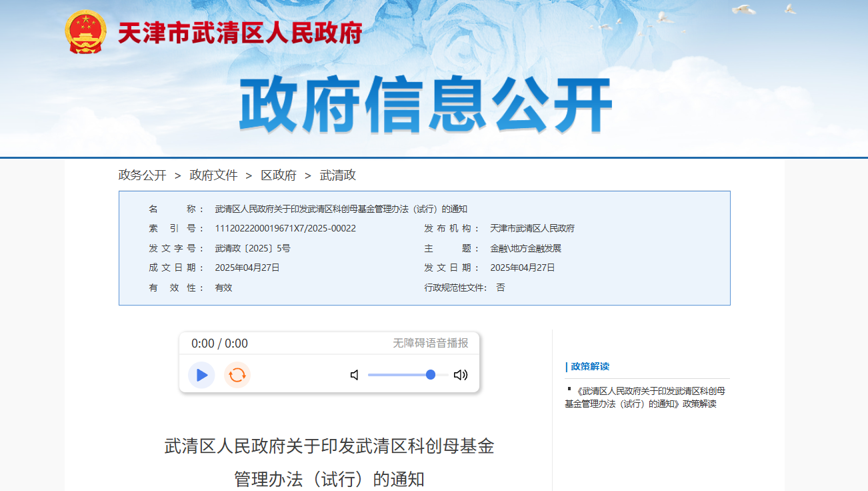Click the validity status 有效
Image resolution: width=868 pixels, height=491 pixels.
click(x=223, y=288)
